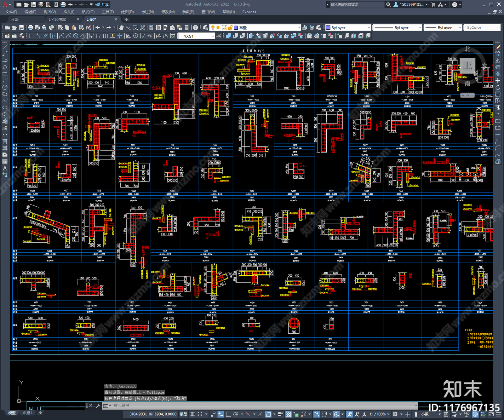Viewport: 504px width, 420px height.
Task: Select the Table tool in draw toolbar
Action: pyautogui.click(x=5, y=162)
